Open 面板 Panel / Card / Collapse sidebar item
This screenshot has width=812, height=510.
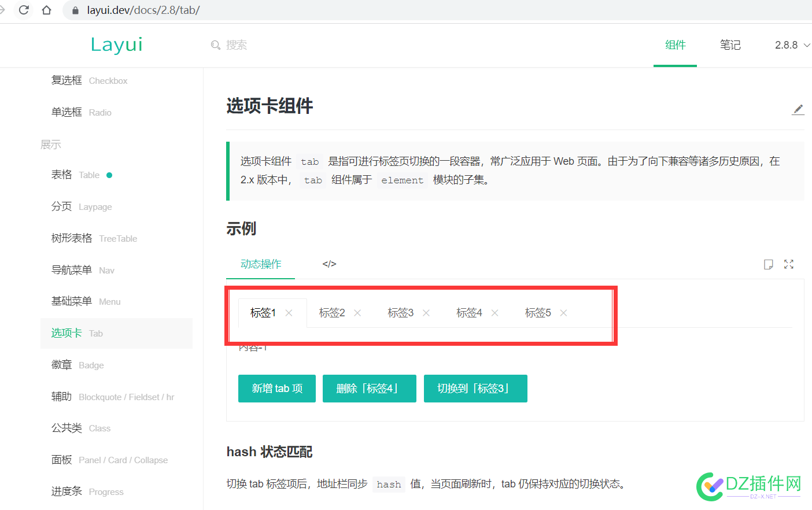(x=109, y=460)
